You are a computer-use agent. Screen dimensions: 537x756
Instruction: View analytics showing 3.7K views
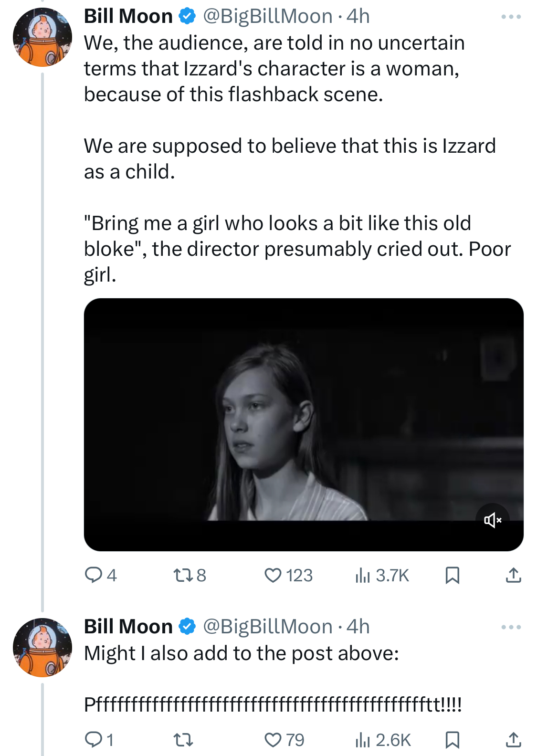point(382,575)
